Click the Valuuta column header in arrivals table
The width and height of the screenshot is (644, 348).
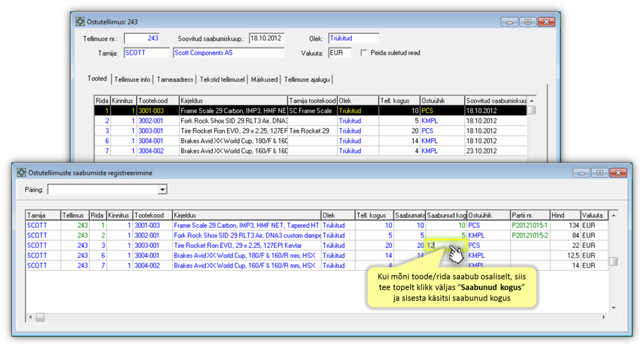pyautogui.click(x=594, y=215)
